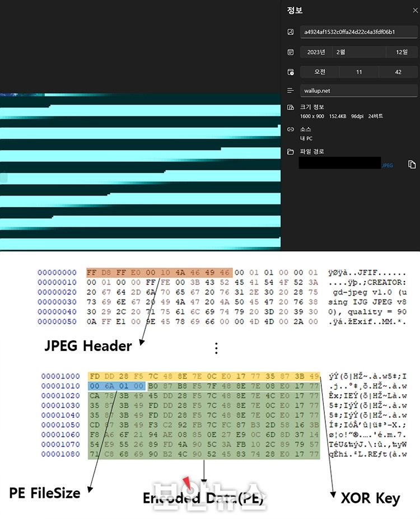Open the JPEG file path link

click(x=388, y=166)
